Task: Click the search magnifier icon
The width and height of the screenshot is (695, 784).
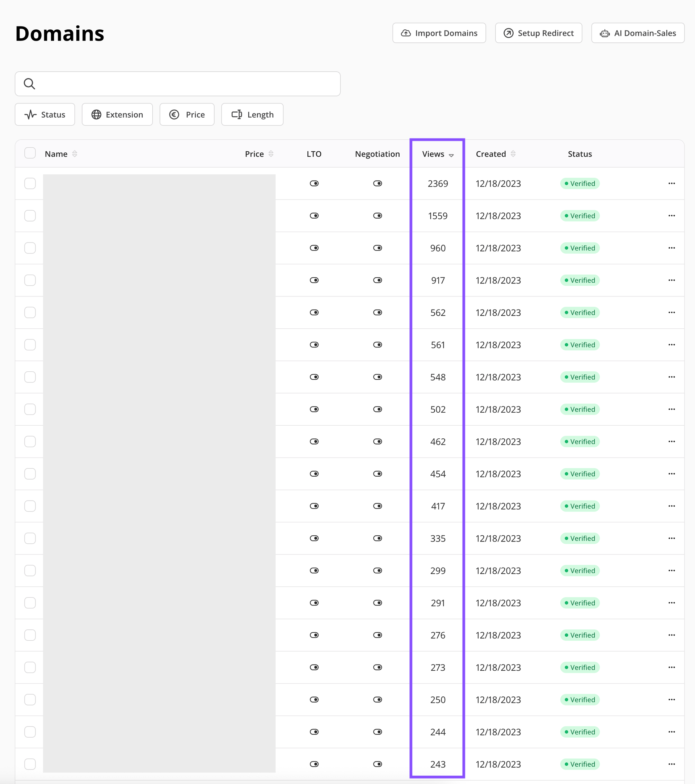Action: tap(30, 84)
